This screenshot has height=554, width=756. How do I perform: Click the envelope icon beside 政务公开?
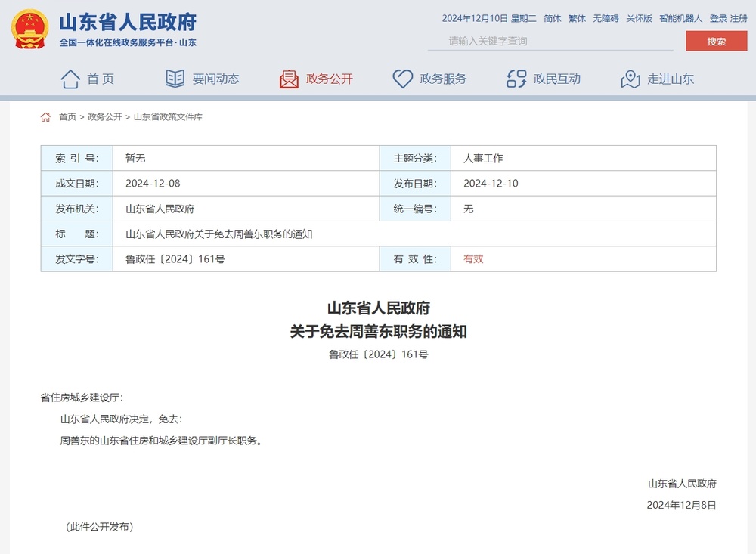coord(289,79)
